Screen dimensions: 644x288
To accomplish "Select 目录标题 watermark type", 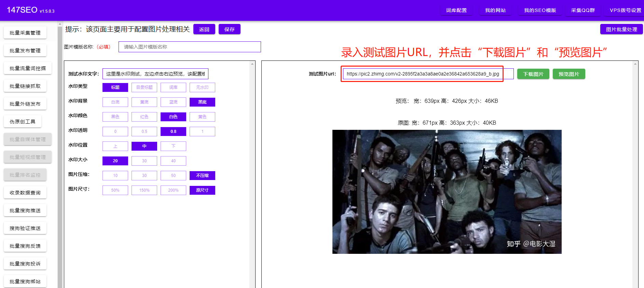I will 144,87.
